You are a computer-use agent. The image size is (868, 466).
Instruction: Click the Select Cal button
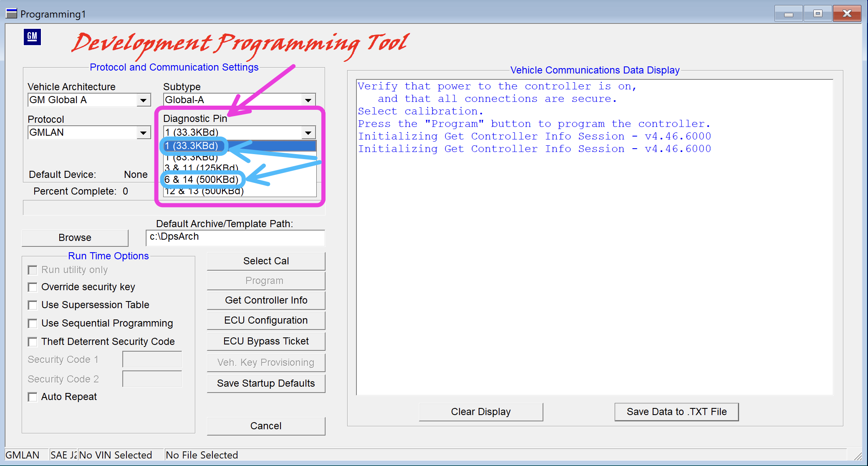266,261
